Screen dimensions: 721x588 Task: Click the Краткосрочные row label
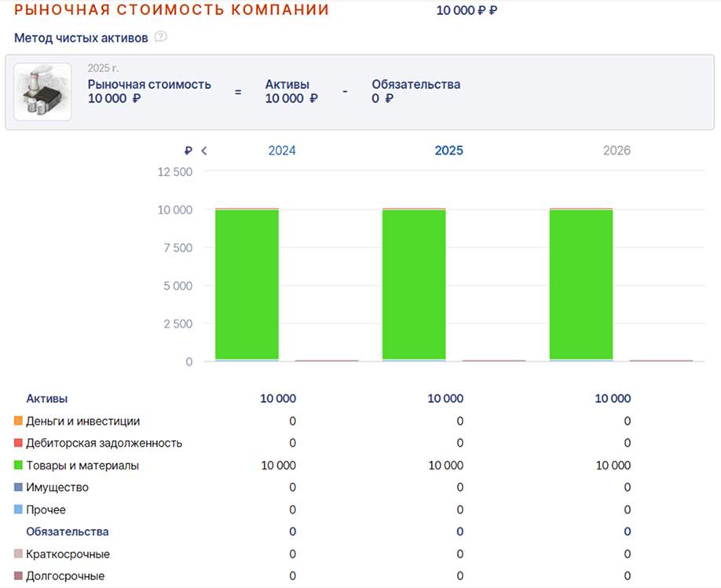click(68, 554)
